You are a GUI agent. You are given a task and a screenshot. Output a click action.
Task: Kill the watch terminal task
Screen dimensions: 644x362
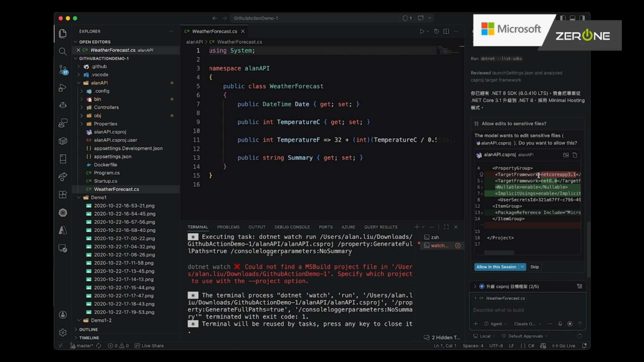pos(458,246)
